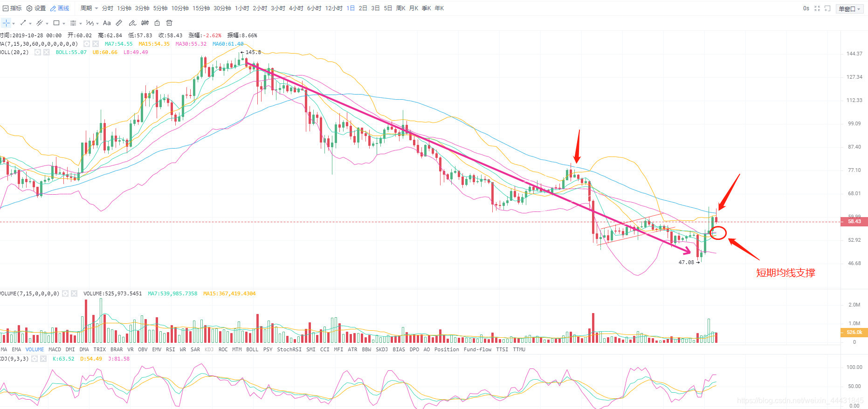Switch to 15分钟 timeframe
This screenshot has width=868, height=409.
[x=201, y=8]
